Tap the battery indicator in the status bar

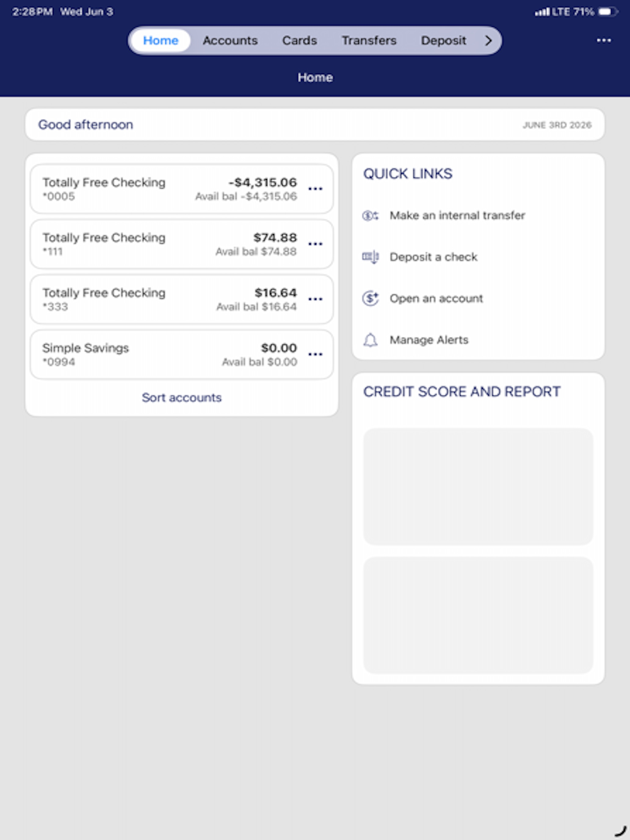pyautogui.click(x=608, y=12)
